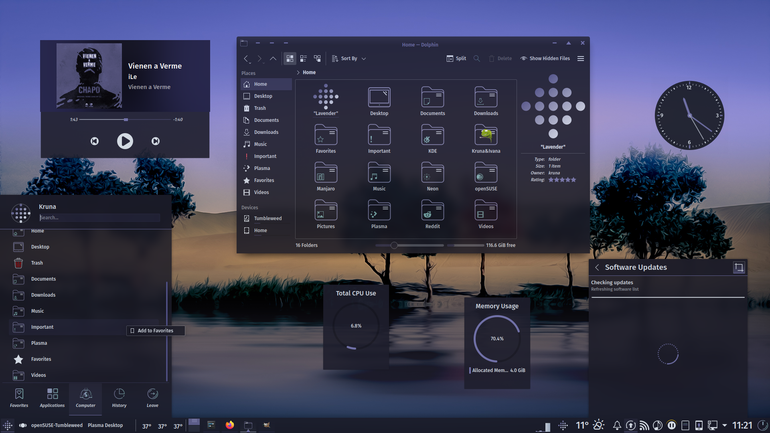Click Add to Favorites context entry

(x=155, y=331)
